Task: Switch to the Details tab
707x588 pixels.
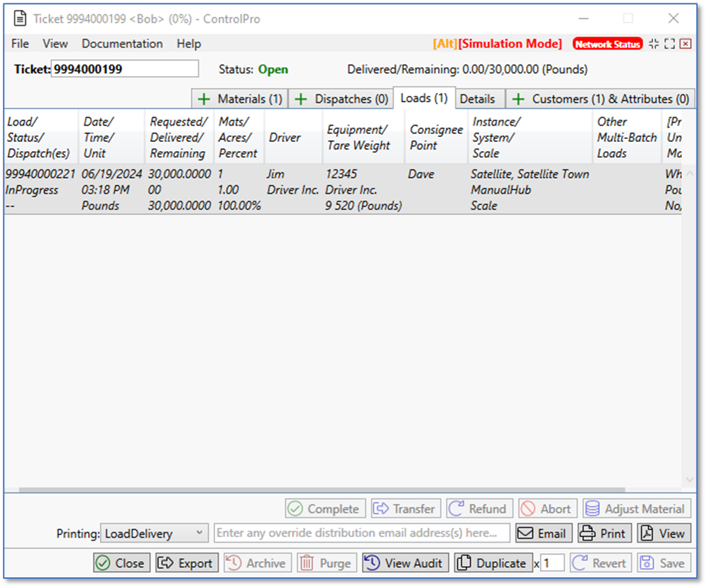Action: pos(477,99)
